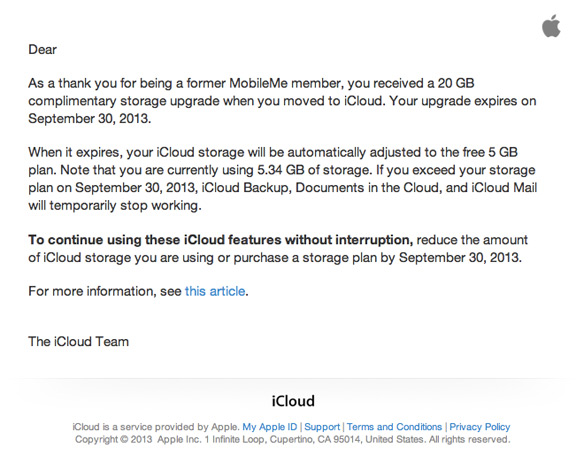Click the "Dear" greeting text
The image size is (576, 455).
[43, 50]
